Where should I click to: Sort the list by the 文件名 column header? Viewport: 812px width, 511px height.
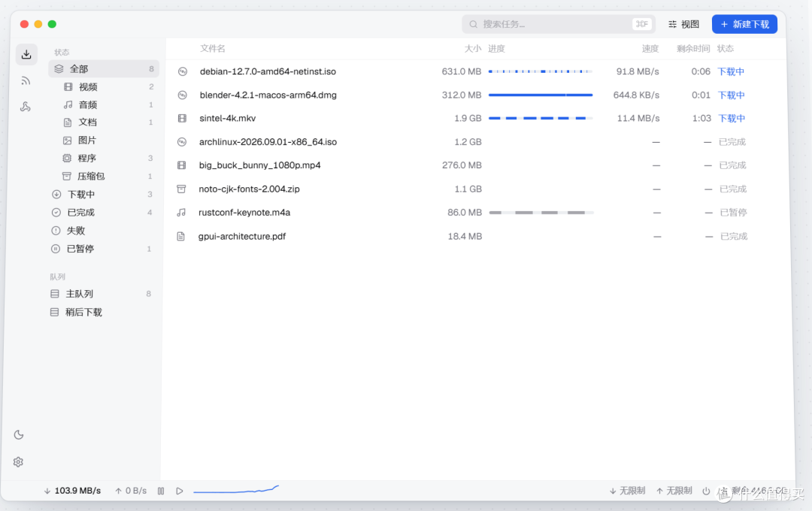pos(212,49)
